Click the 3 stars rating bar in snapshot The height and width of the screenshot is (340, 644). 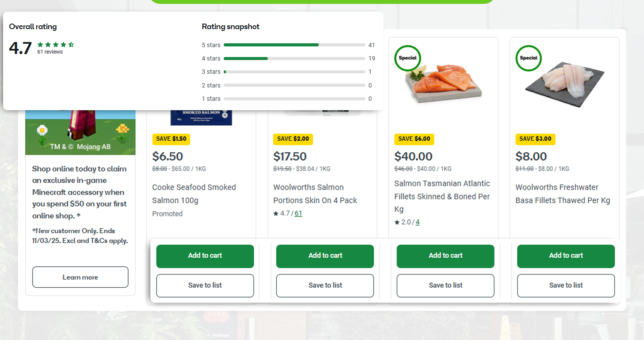click(x=294, y=72)
